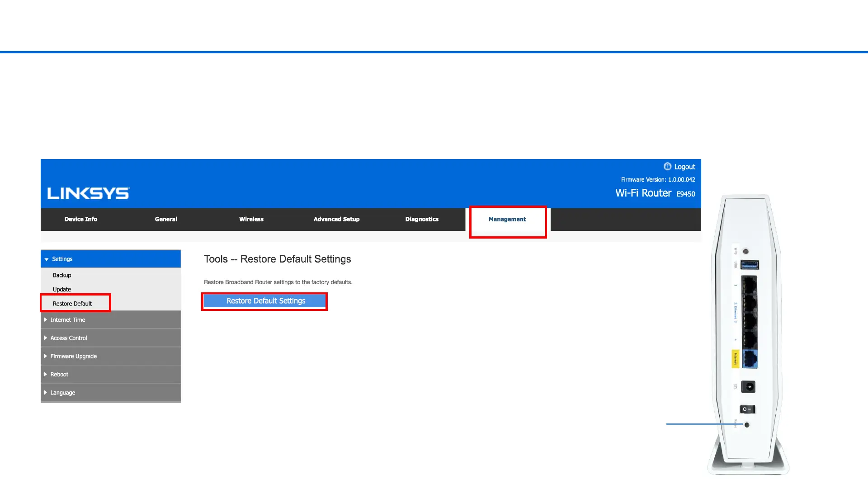
Task: Switch to the Advanced Setup tab
Action: click(x=336, y=219)
